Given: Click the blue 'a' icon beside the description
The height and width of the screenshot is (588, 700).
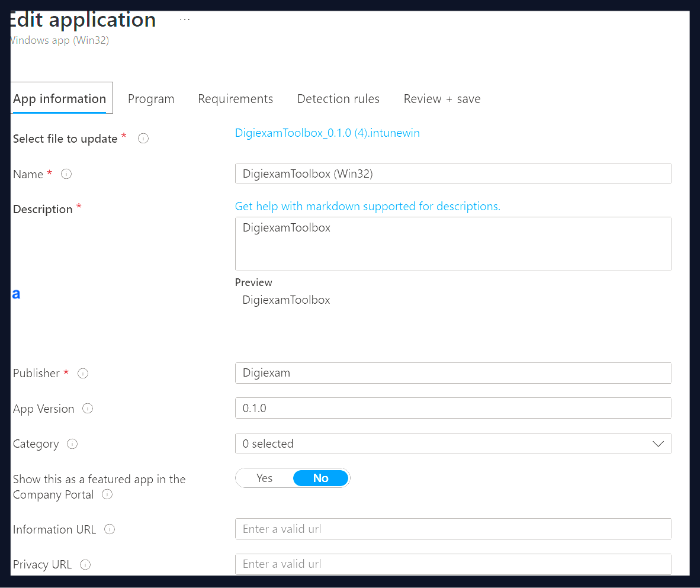Looking at the screenshot, I should click(16, 293).
